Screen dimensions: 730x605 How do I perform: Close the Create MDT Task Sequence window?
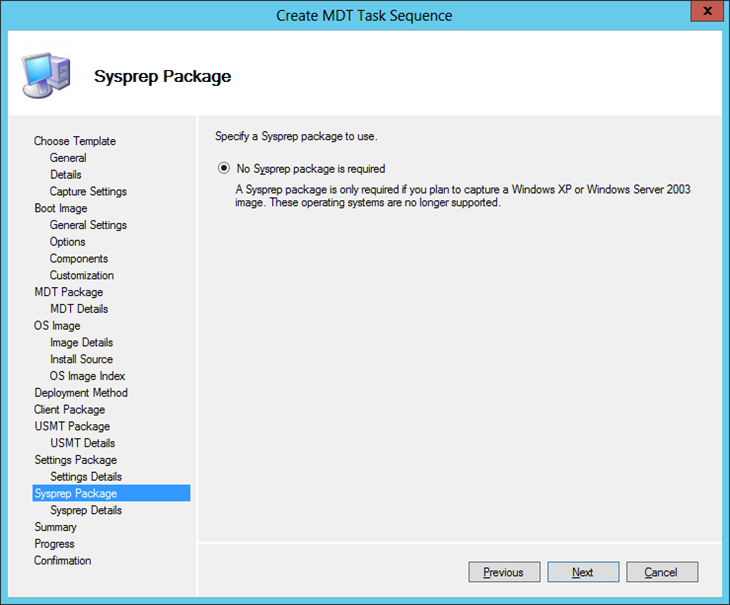705,13
